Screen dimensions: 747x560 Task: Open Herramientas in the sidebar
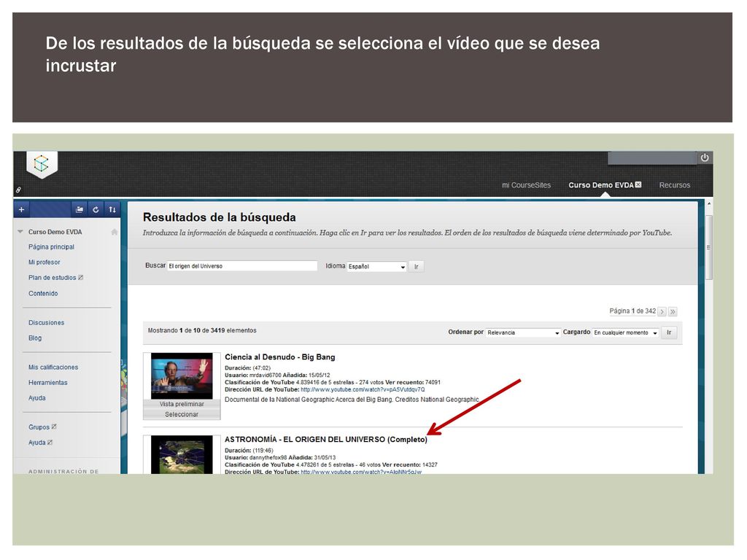[47, 382]
